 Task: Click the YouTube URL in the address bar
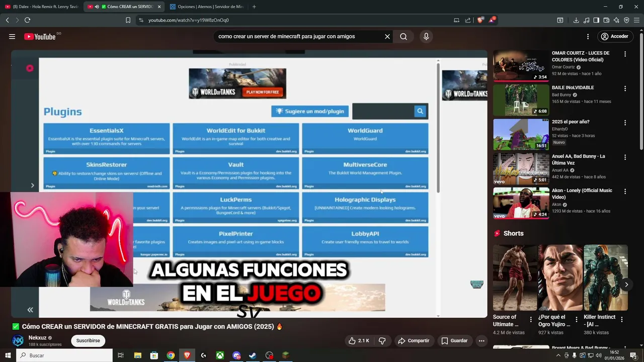189,20
